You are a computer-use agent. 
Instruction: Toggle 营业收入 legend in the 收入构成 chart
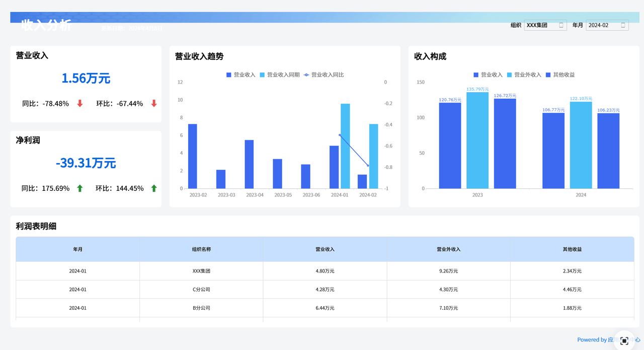[488, 75]
